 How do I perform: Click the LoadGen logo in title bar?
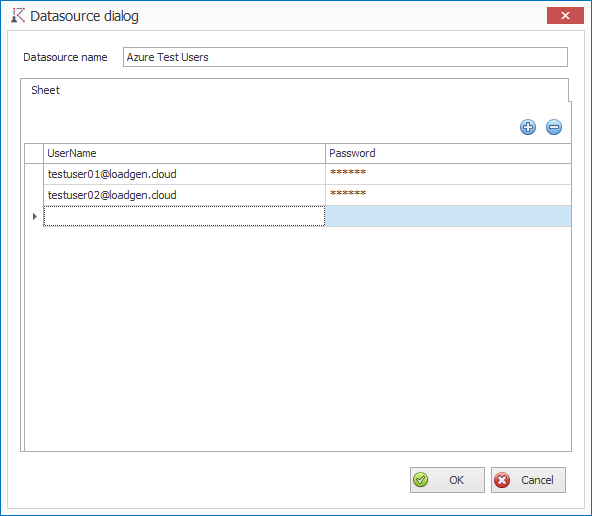click(18, 15)
